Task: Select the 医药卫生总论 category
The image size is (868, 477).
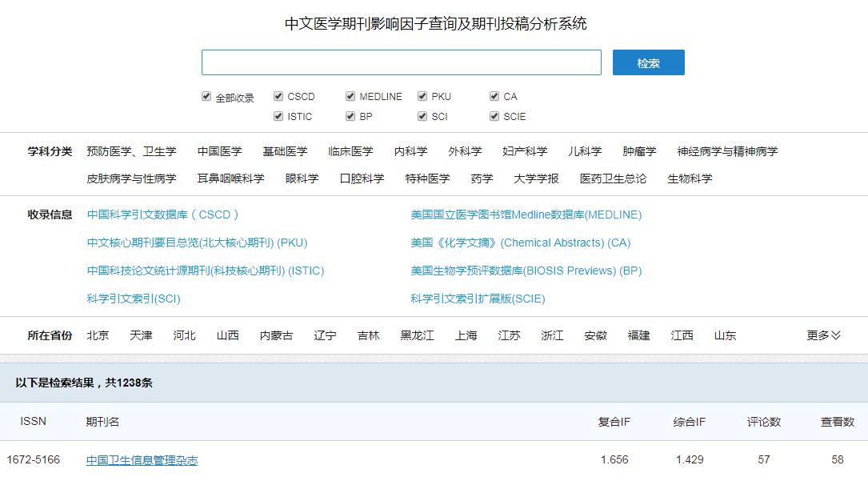Action: click(613, 178)
